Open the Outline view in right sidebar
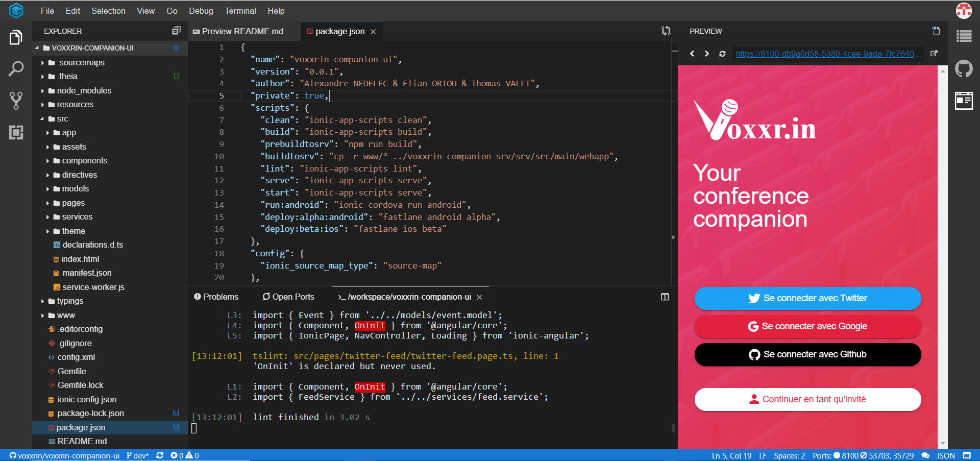Viewport: 980px width, 461px height. tap(964, 36)
